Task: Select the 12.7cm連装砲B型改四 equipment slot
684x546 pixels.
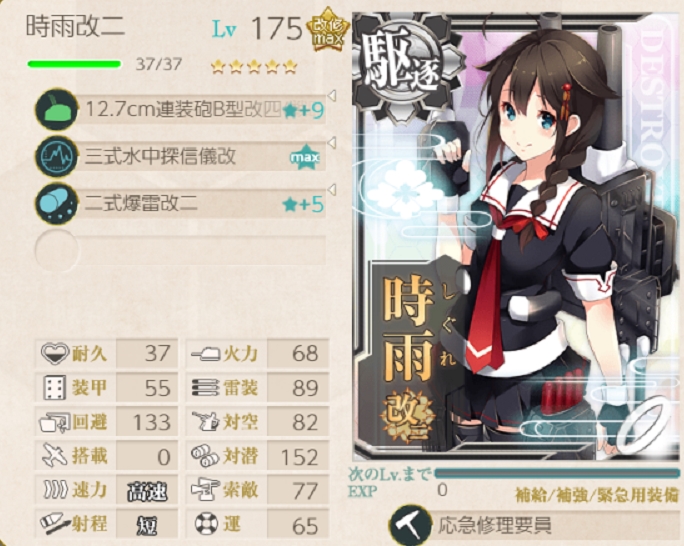Action: pyautogui.click(x=181, y=109)
